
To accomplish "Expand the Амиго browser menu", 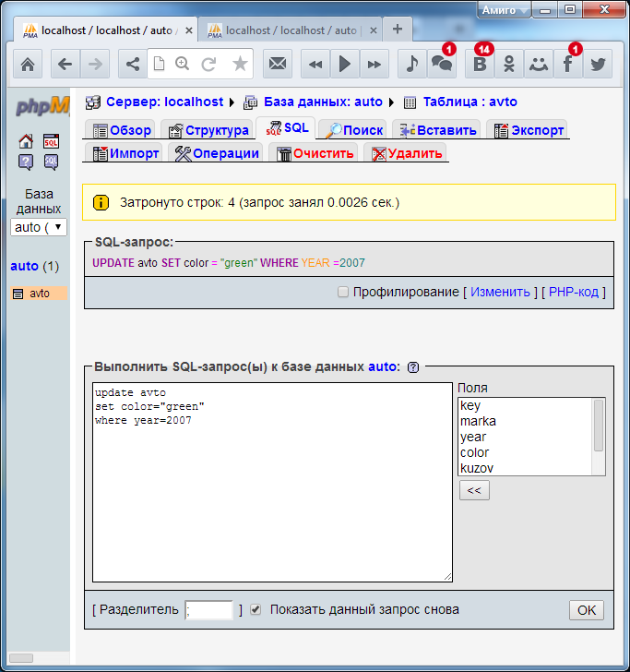I will coord(505,9).
